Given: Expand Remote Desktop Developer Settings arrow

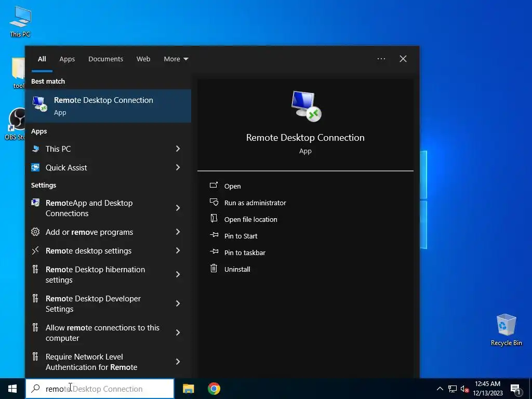Looking at the screenshot, I should point(178,303).
